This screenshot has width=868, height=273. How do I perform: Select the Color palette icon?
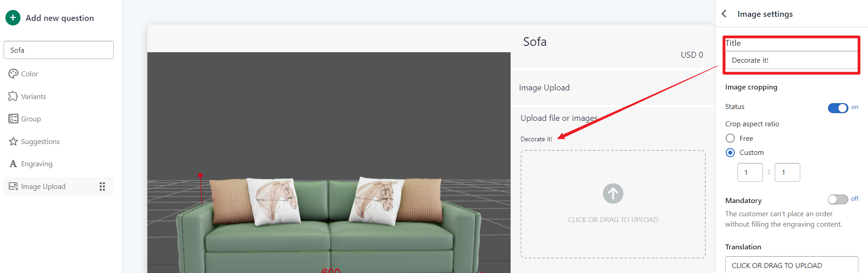coord(13,74)
